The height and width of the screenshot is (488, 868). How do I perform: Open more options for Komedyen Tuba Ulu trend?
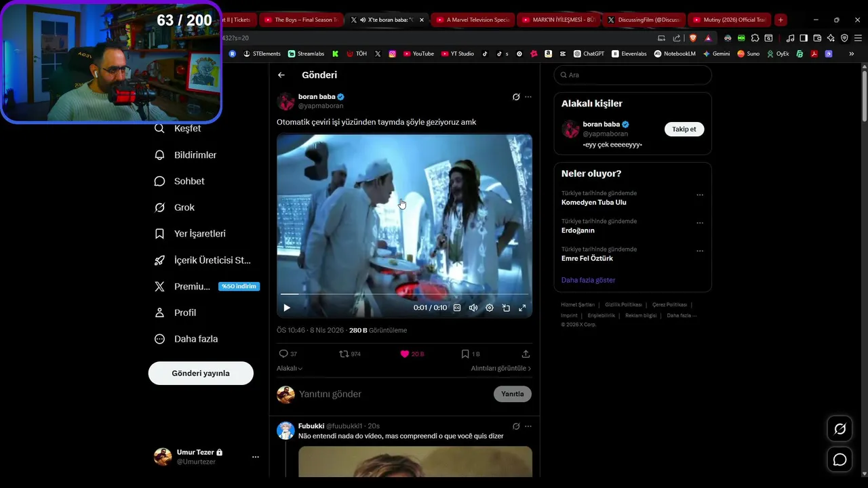pyautogui.click(x=700, y=195)
